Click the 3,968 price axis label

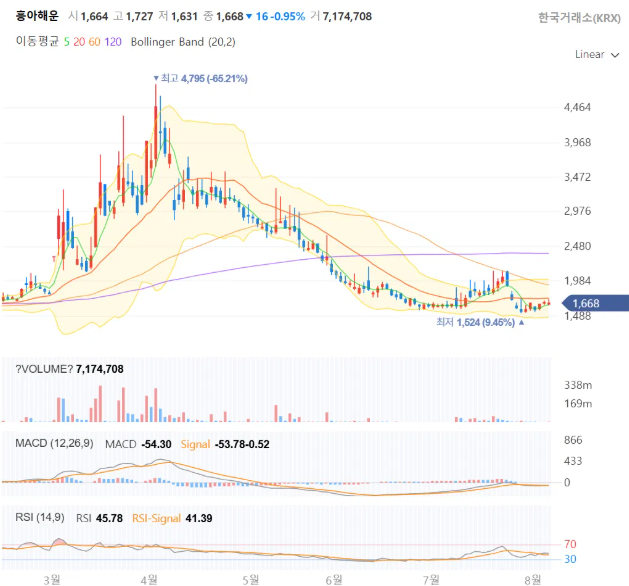[x=577, y=142]
